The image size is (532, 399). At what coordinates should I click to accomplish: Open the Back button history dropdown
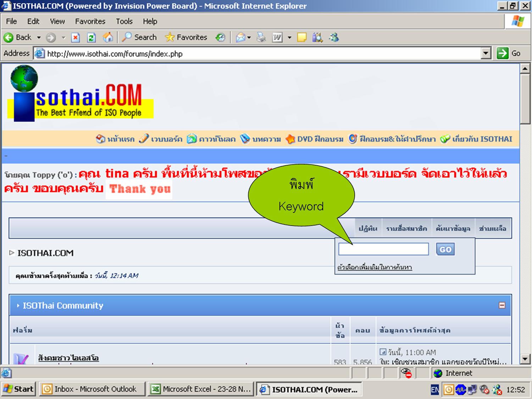pos(39,38)
